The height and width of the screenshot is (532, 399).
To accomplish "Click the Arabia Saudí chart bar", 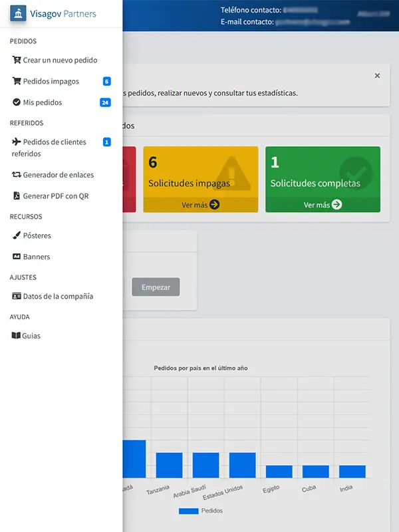I will click(206, 465).
